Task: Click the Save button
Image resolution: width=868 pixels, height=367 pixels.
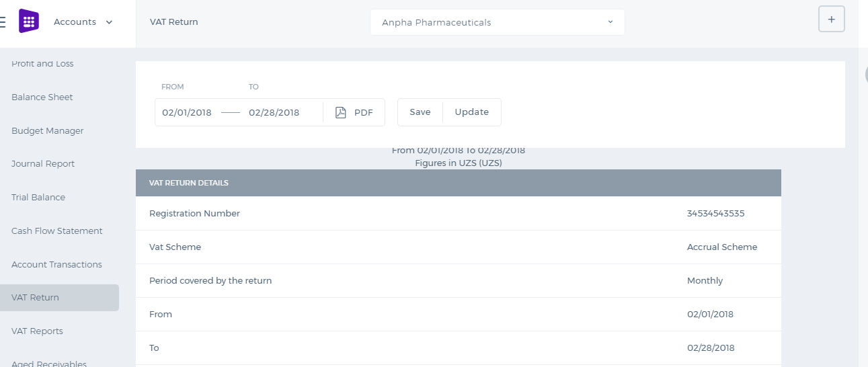Action: 420,112
